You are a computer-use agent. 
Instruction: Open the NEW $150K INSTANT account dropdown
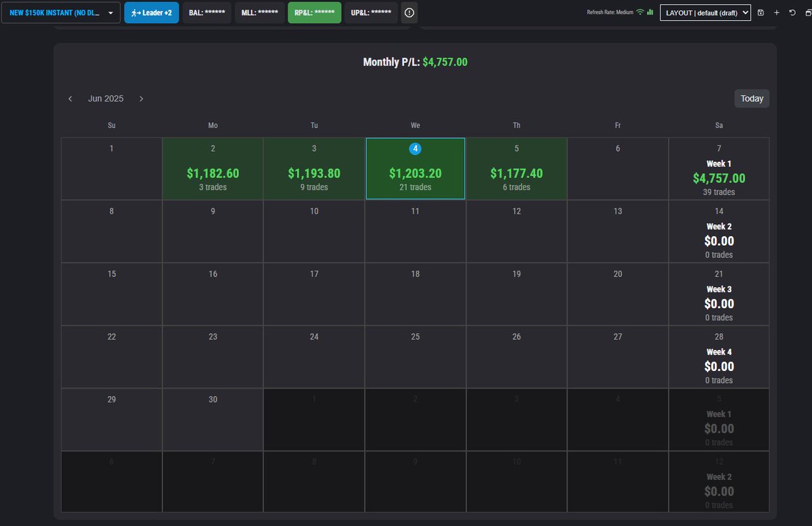click(x=60, y=12)
